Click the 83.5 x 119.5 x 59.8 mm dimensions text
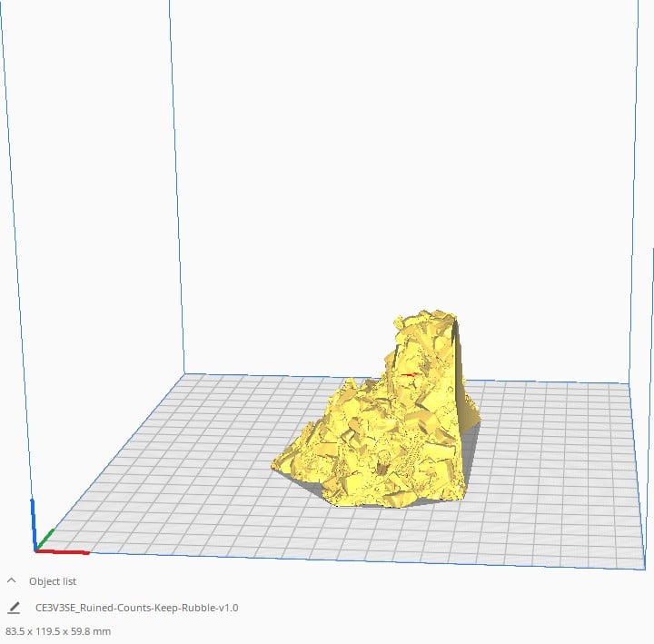654x644 pixels. (x=58, y=630)
